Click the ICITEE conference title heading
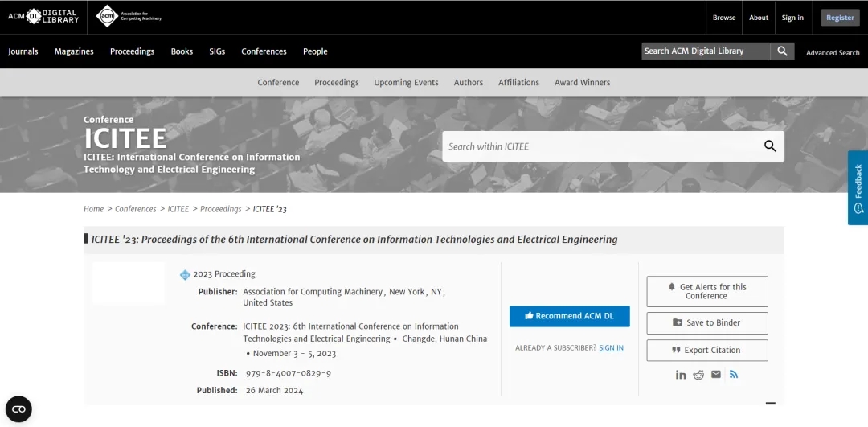Image resolution: width=868 pixels, height=427 pixels. click(x=125, y=138)
